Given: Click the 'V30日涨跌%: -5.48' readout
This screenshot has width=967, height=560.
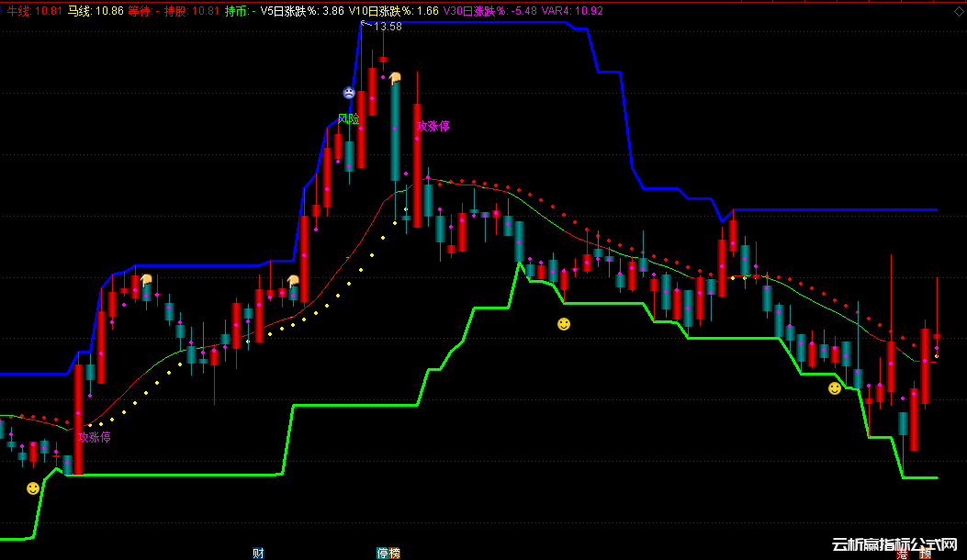Looking at the screenshot, I should [490, 11].
